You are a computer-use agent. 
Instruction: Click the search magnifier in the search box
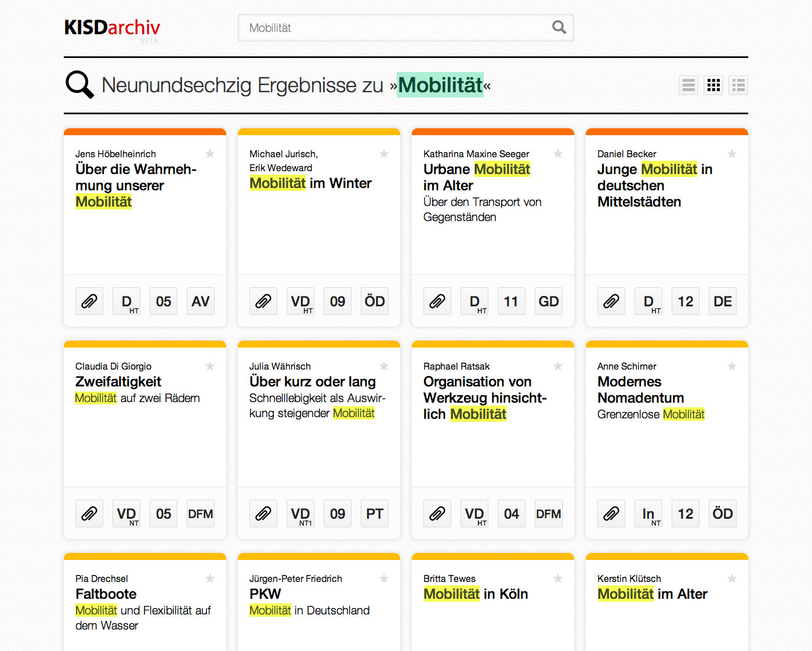pyautogui.click(x=559, y=27)
